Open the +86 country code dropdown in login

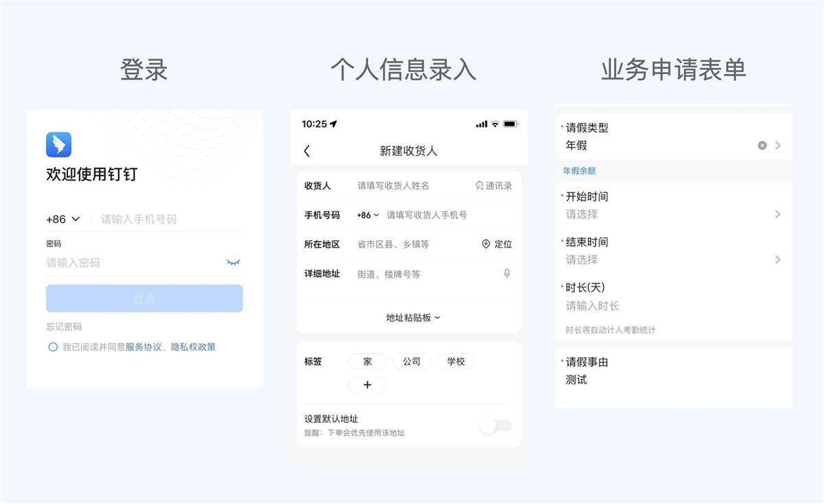[63, 219]
